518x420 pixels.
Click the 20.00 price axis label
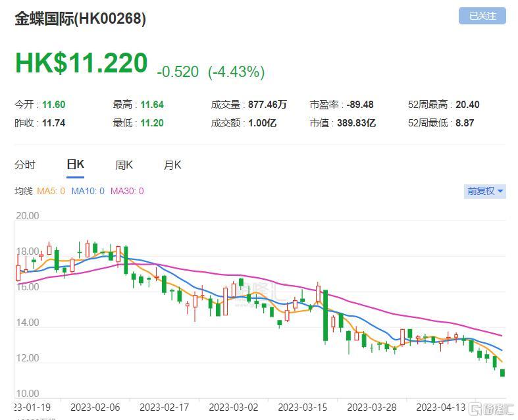point(28,216)
